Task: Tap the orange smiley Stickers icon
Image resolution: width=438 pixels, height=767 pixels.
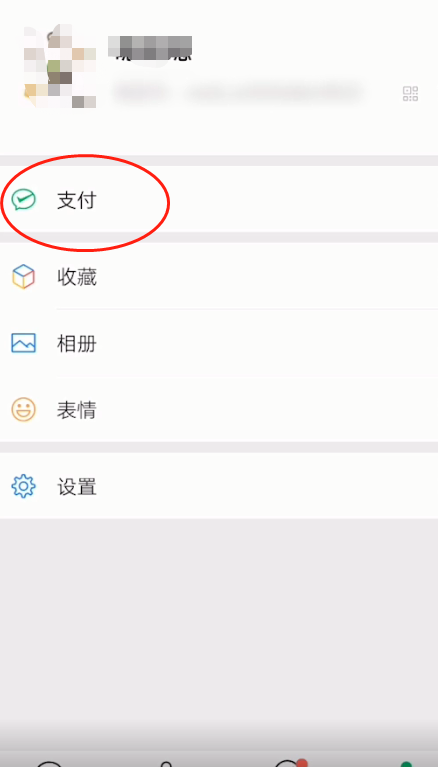Action: [23, 409]
